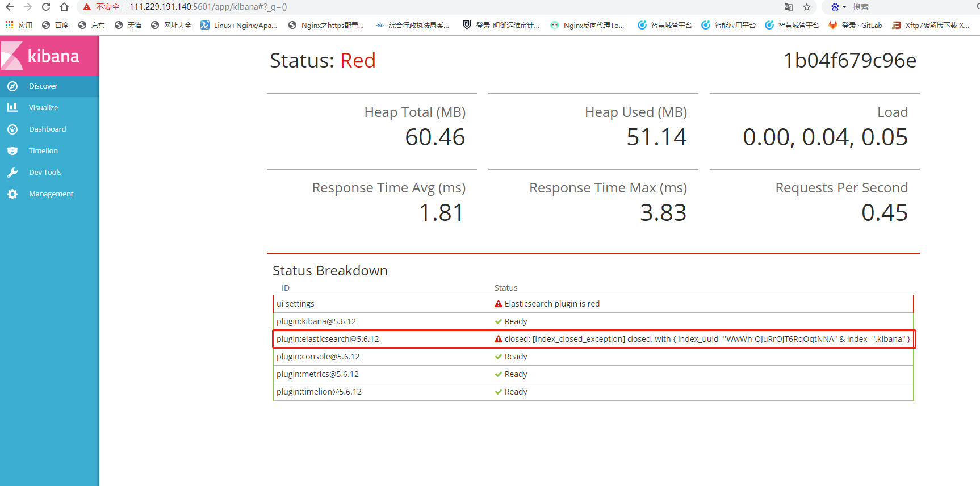Click the server name 1b04f679c96e

(850, 60)
